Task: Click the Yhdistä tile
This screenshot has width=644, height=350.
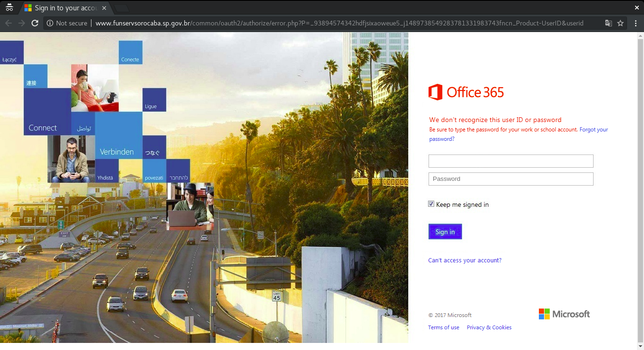Action: coord(107,171)
